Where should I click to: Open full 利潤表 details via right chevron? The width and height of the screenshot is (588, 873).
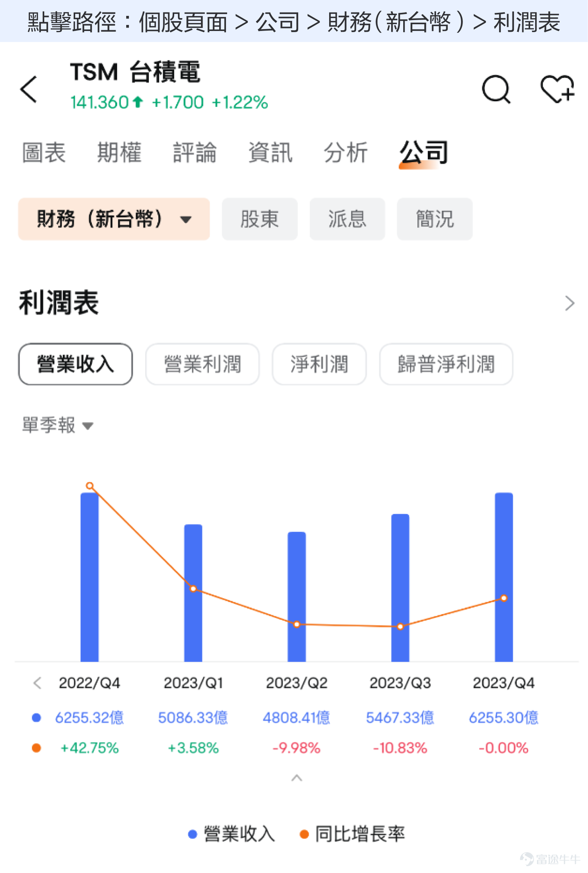pyautogui.click(x=569, y=303)
